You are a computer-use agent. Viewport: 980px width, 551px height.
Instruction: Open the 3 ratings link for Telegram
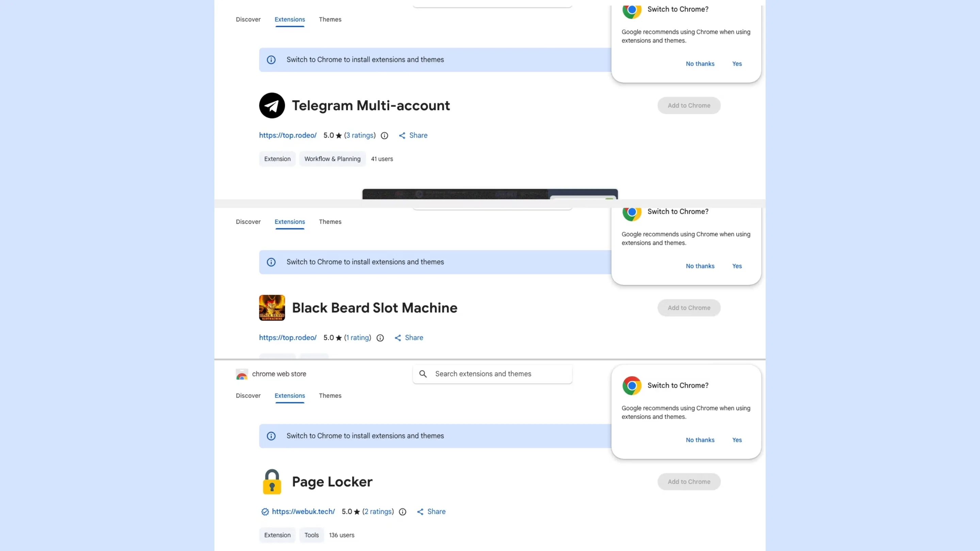360,135
